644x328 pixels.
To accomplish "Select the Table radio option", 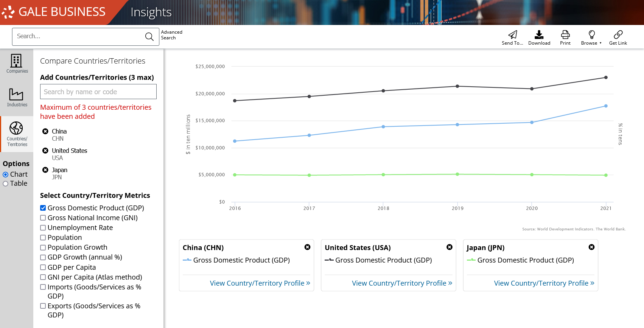I will [6, 183].
